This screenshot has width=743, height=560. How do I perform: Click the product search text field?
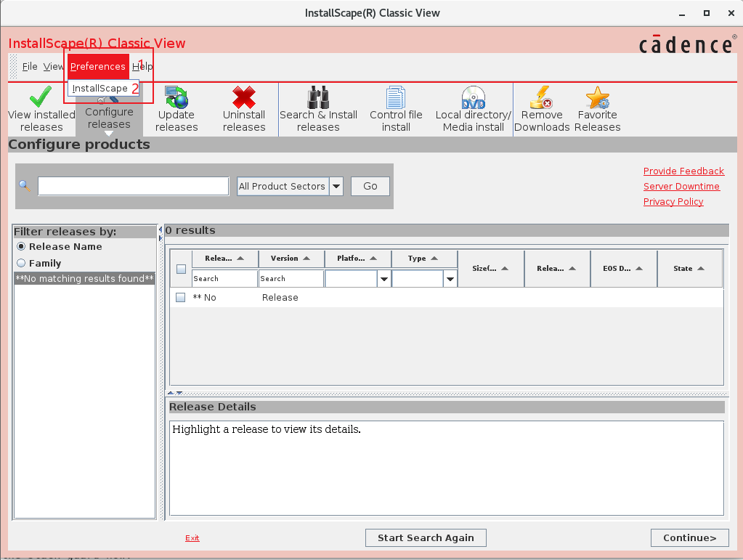pyautogui.click(x=134, y=187)
